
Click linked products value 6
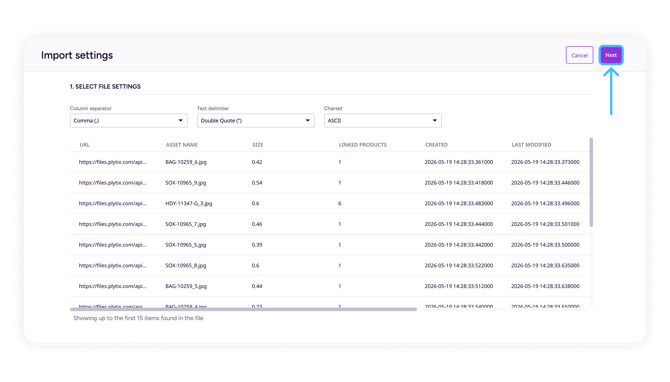click(x=340, y=203)
